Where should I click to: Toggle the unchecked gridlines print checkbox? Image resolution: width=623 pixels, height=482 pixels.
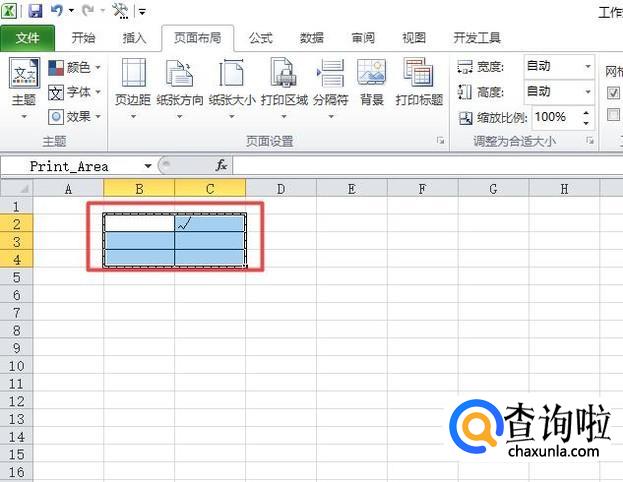[614, 115]
